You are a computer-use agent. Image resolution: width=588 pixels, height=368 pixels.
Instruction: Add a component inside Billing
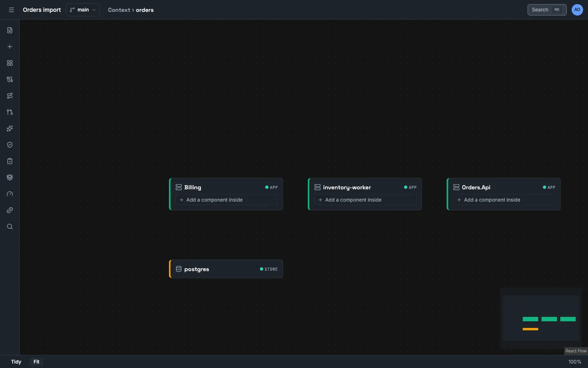227,200
